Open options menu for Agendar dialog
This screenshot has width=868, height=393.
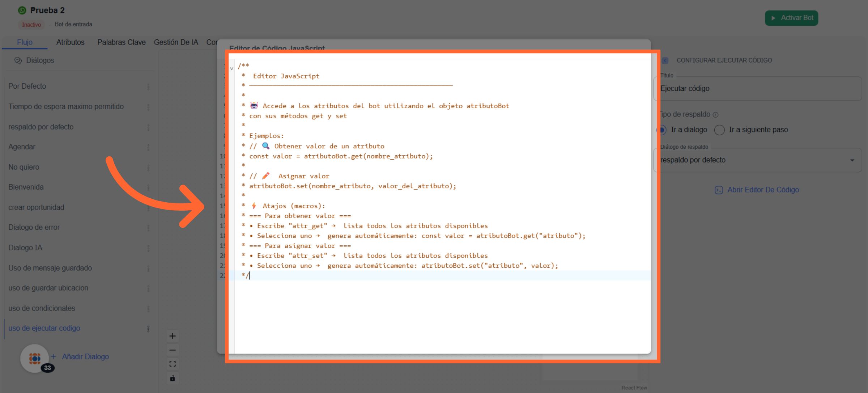coord(148,147)
